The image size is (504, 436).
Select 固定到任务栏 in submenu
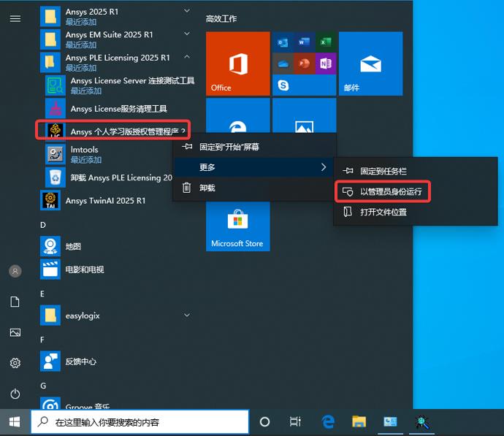(x=416, y=171)
